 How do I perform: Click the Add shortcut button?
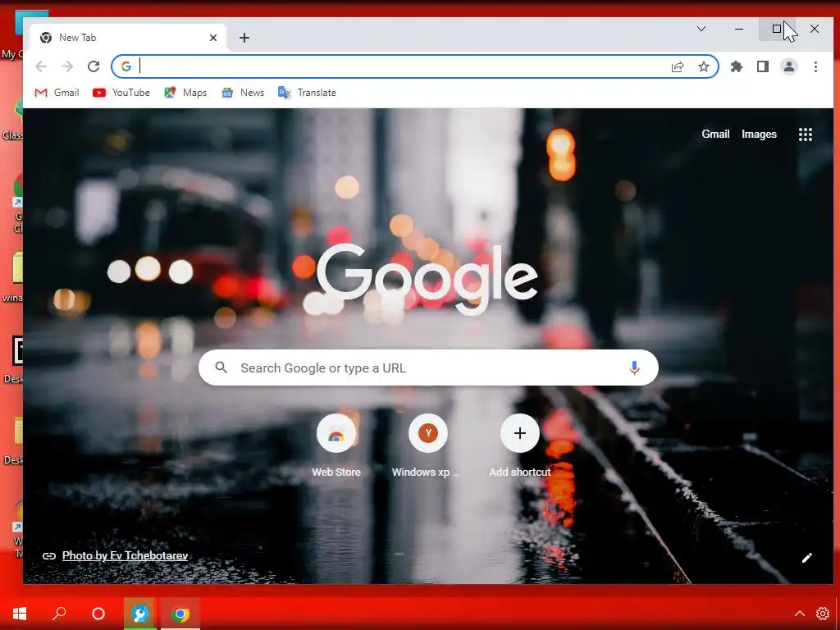(519, 445)
